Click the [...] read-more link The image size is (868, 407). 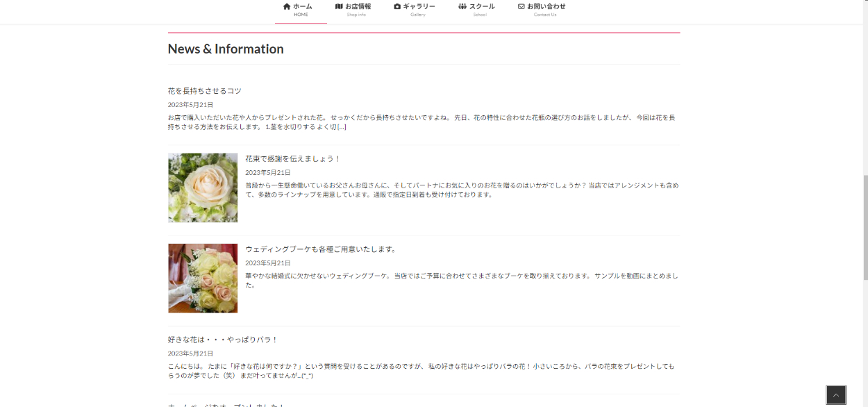click(x=342, y=127)
